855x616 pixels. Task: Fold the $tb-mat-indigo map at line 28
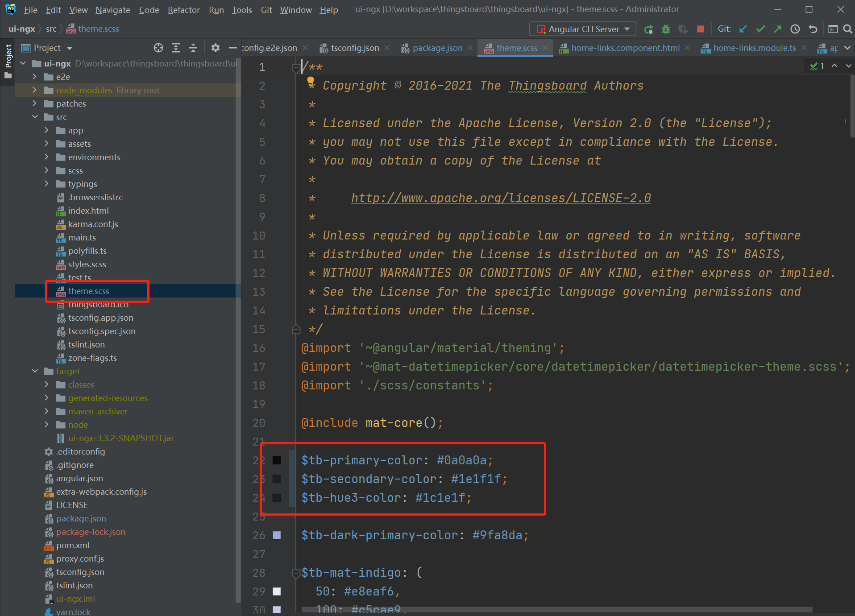[x=295, y=573]
